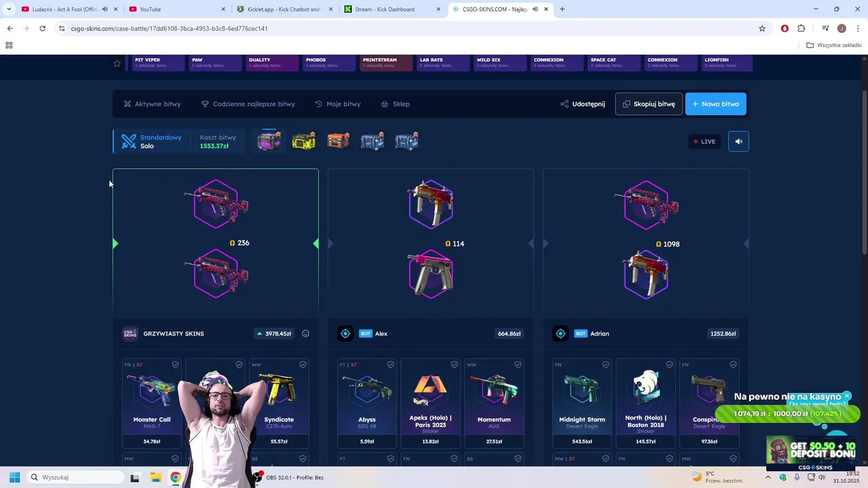Click shield check on North Holo card
Image resolution: width=868 pixels, height=488 pixels.
tap(669, 365)
